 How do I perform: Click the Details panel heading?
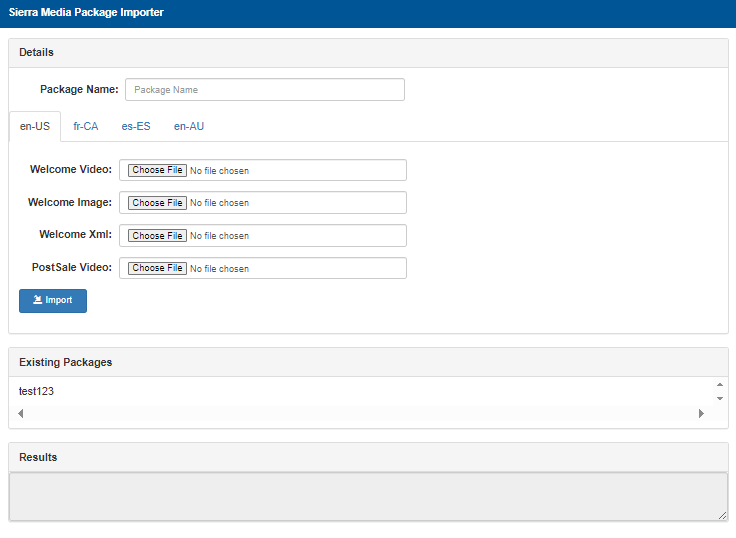coord(36,52)
